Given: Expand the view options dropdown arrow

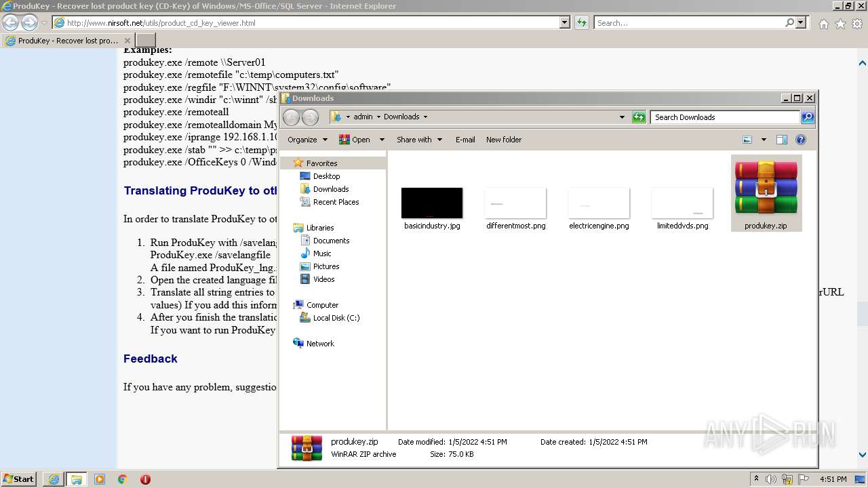Looking at the screenshot, I should 764,140.
